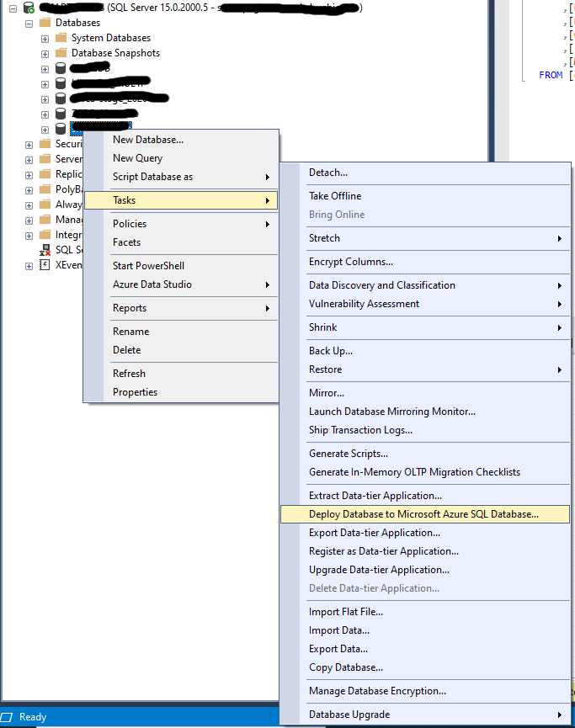The height and width of the screenshot is (728, 575).
Task: Choose New Database... from context menu
Action: coord(181,139)
